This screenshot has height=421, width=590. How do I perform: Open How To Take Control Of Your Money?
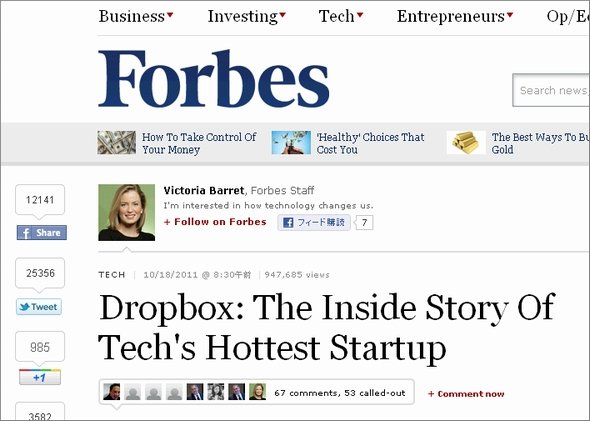(x=199, y=143)
